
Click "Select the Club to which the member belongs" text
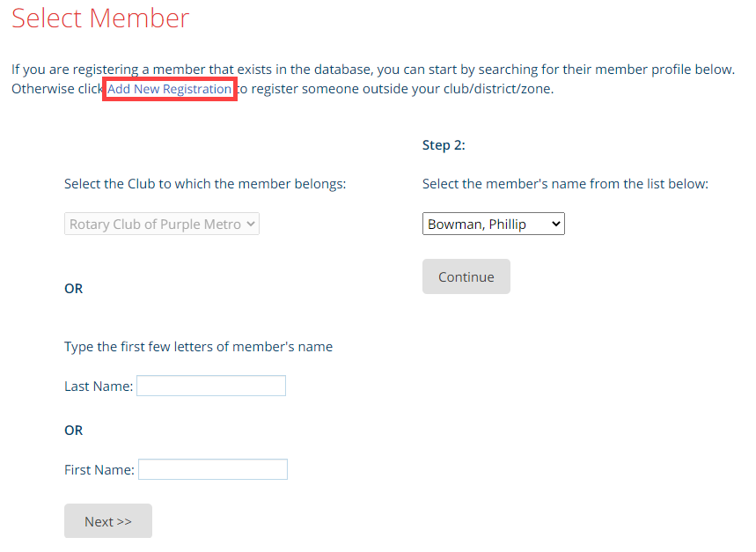(x=205, y=184)
